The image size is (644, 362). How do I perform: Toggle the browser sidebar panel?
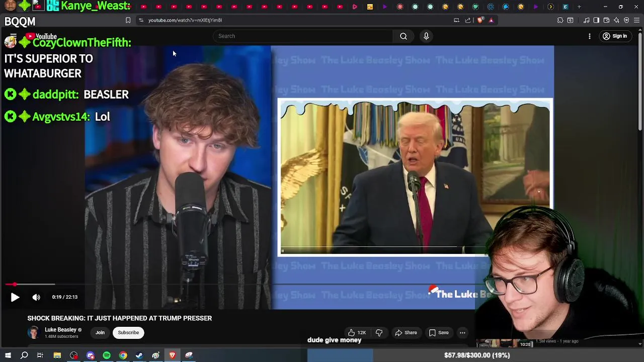pos(596,20)
